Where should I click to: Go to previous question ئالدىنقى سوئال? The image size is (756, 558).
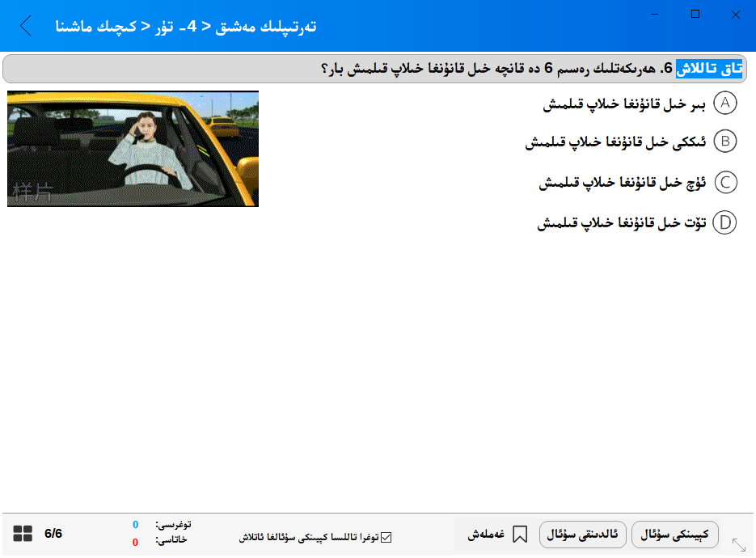581,534
